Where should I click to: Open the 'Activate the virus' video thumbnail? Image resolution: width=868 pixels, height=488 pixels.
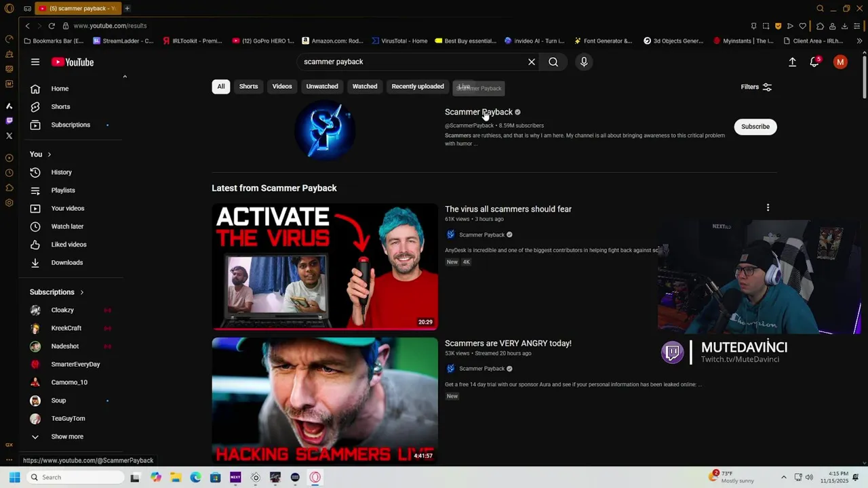(x=325, y=266)
